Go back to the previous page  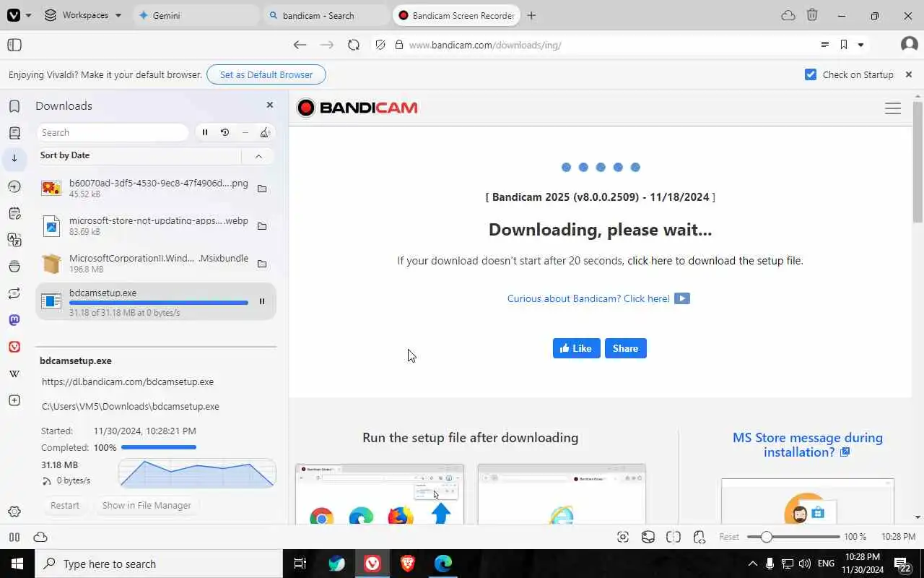pyautogui.click(x=300, y=45)
